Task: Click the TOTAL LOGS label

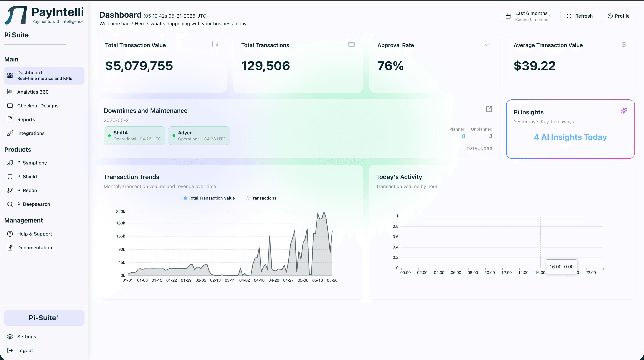Action: pos(479,148)
